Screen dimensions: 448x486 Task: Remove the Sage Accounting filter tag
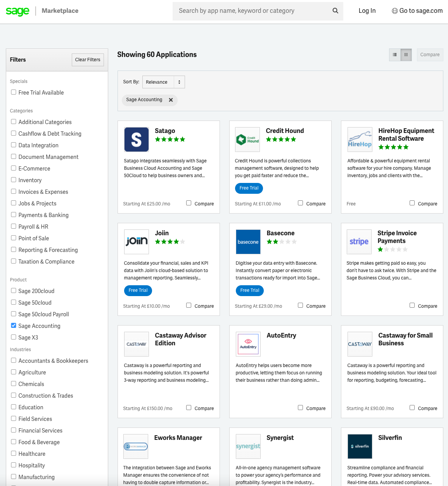pos(171,100)
